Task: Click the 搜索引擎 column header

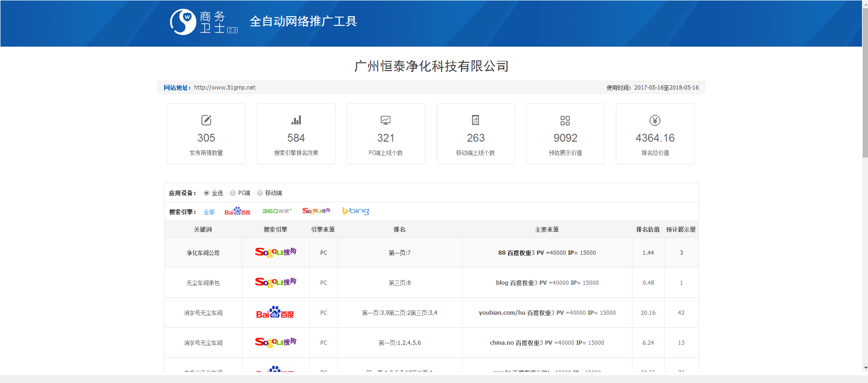Action: coord(275,229)
